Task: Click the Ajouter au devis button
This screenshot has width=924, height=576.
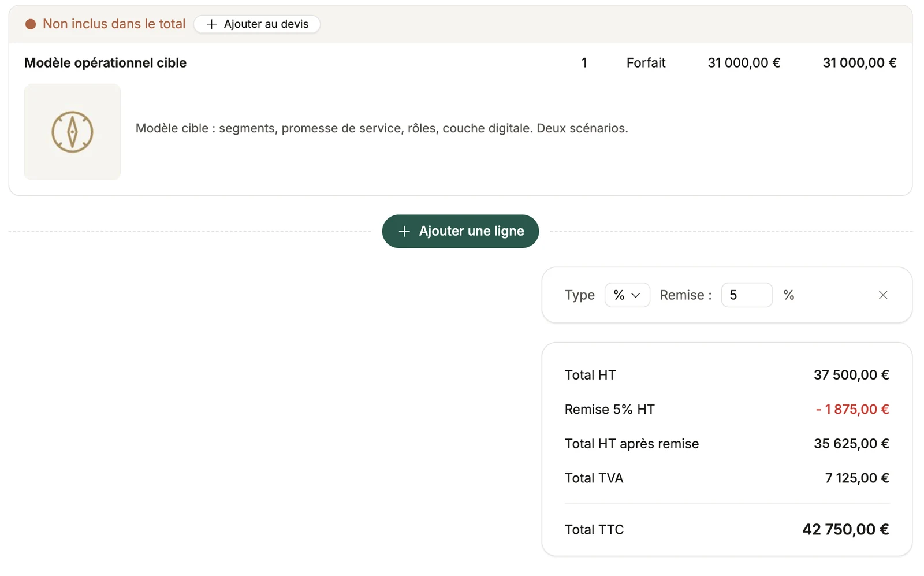Action: pos(257,24)
